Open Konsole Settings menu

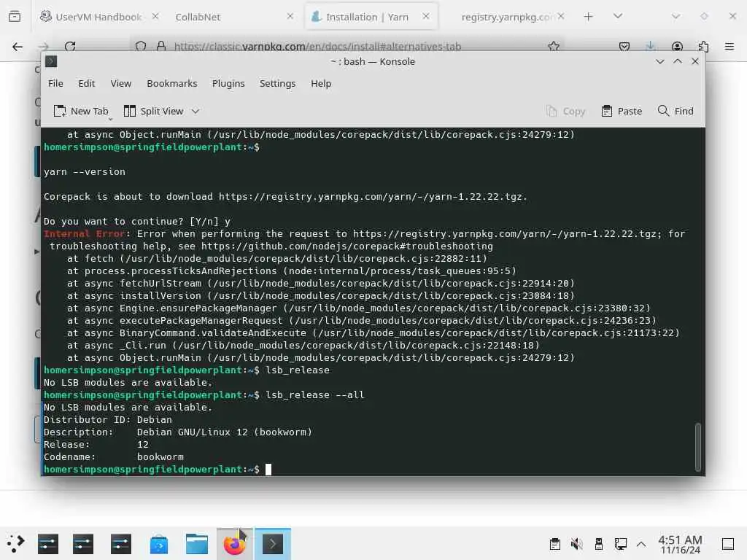click(x=277, y=83)
